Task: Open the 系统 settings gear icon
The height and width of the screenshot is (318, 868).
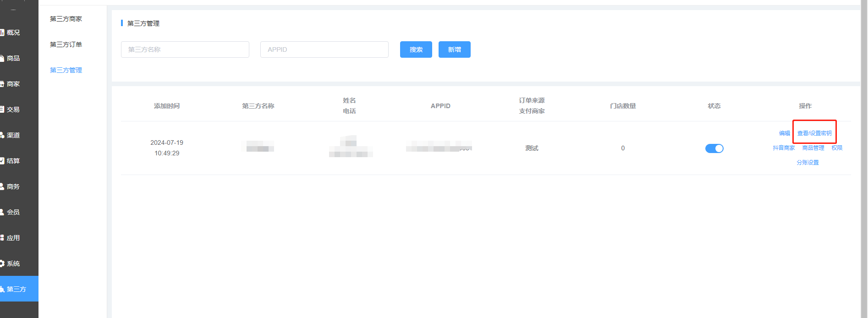Action: pyautogui.click(x=2, y=263)
